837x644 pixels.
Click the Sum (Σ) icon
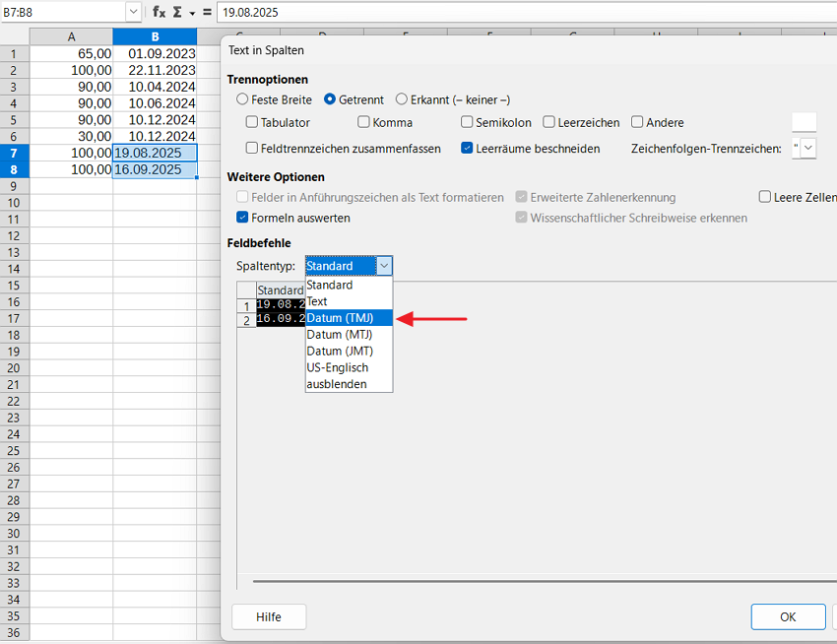178,12
